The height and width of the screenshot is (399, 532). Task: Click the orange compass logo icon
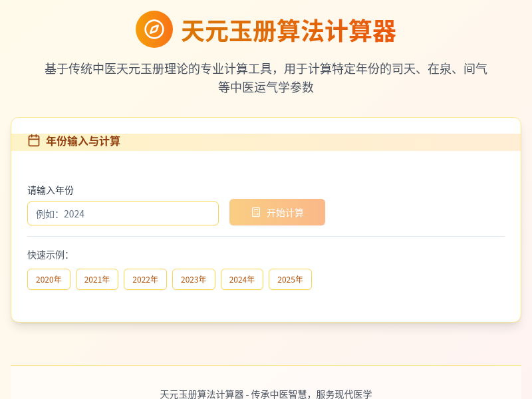pos(154,29)
